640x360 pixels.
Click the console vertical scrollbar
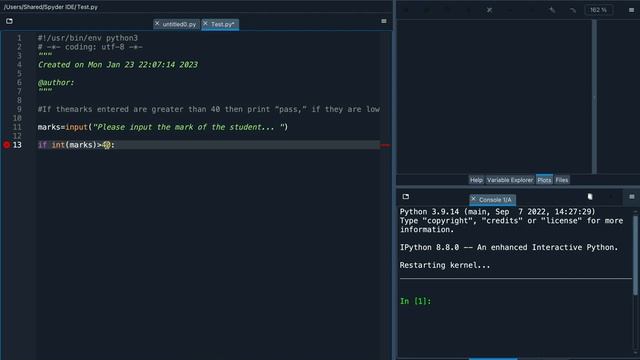[x=636, y=255]
